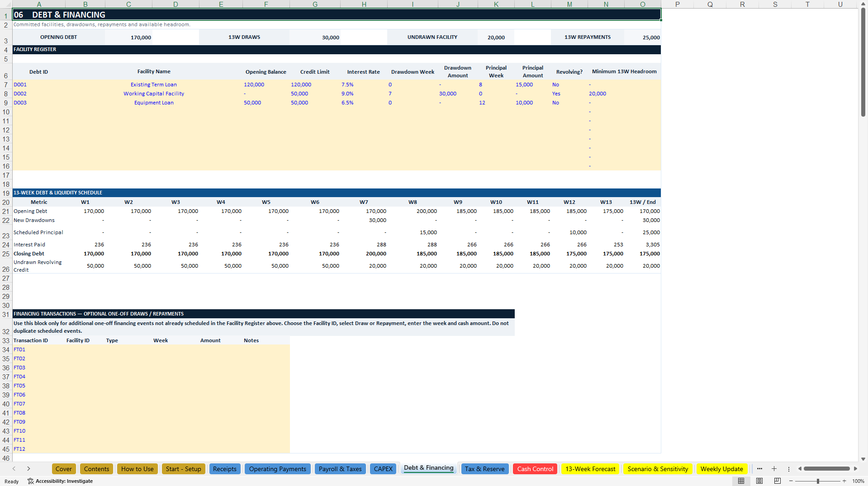Select the Revolving 'Yes' cell for D002
The width and height of the screenshot is (868, 486).
click(569, 94)
